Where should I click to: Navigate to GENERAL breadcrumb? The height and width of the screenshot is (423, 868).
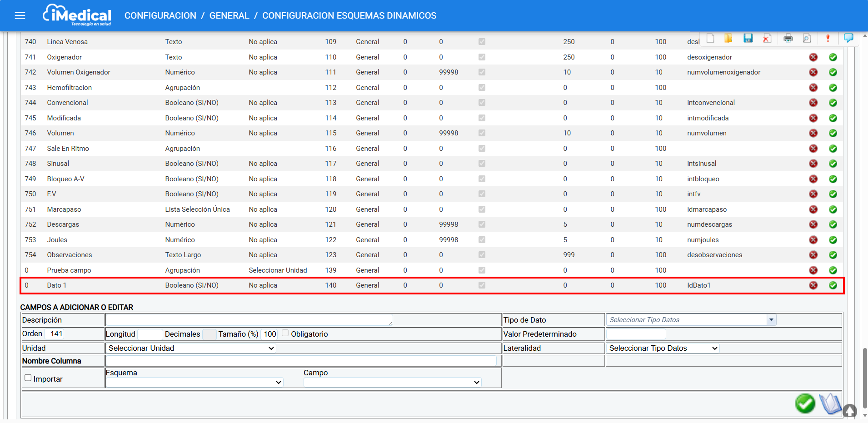(229, 16)
